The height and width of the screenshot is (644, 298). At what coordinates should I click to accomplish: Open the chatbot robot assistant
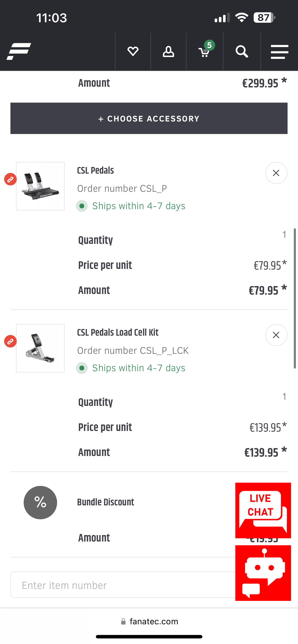[x=263, y=573]
